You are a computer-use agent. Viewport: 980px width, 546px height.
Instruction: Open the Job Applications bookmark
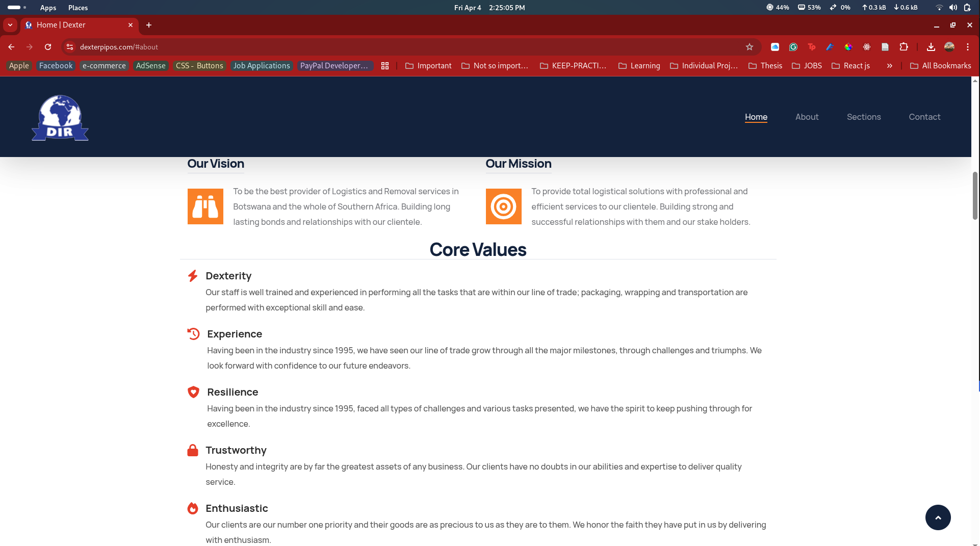click(x=262, y=66)
